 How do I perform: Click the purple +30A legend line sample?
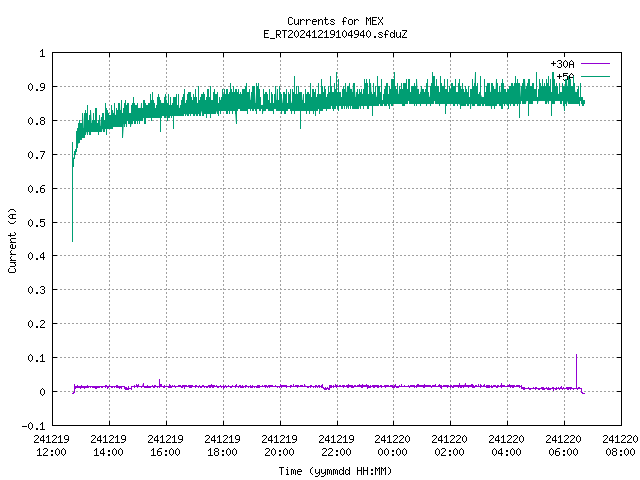tap(595, 64)
